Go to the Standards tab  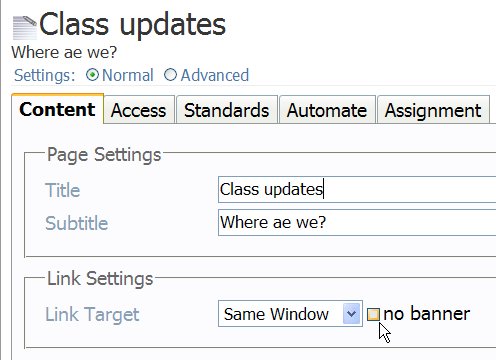pyautogui.click(x=227, y=110)
